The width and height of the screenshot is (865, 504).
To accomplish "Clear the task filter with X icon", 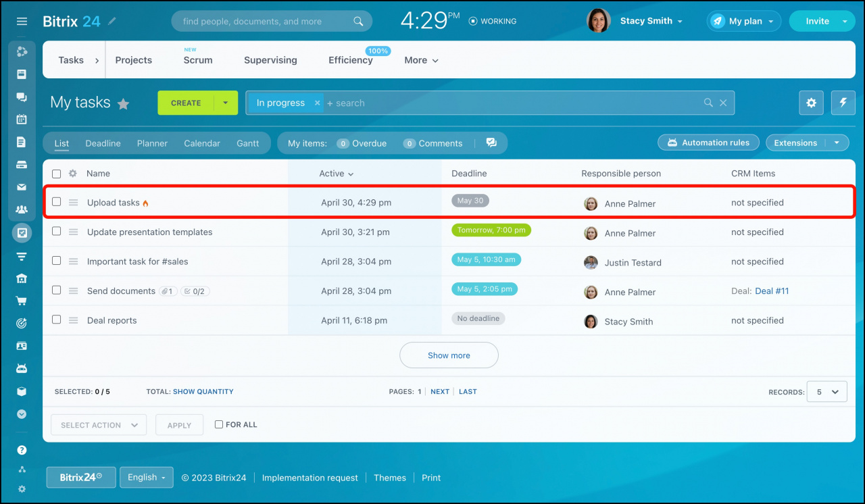I will point(723,103).
